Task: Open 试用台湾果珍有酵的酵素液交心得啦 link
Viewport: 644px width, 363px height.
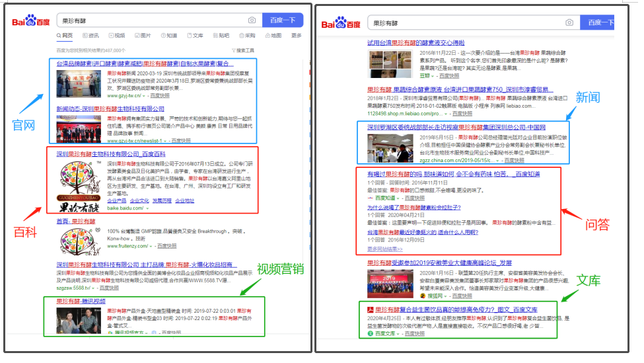Action: point(416,43)
